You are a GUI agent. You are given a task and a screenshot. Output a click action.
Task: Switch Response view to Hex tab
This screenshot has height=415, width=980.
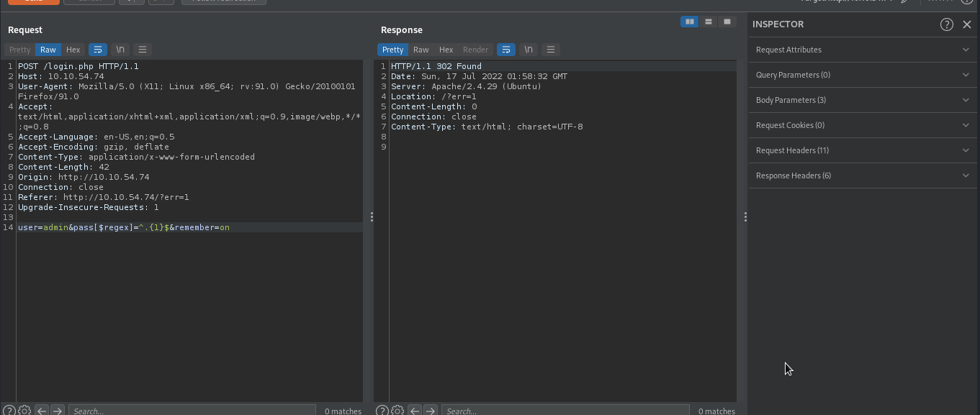coord(446,50)
